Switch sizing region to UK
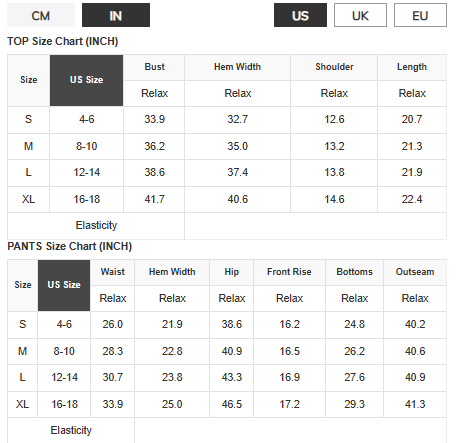 tap(360, 15)
